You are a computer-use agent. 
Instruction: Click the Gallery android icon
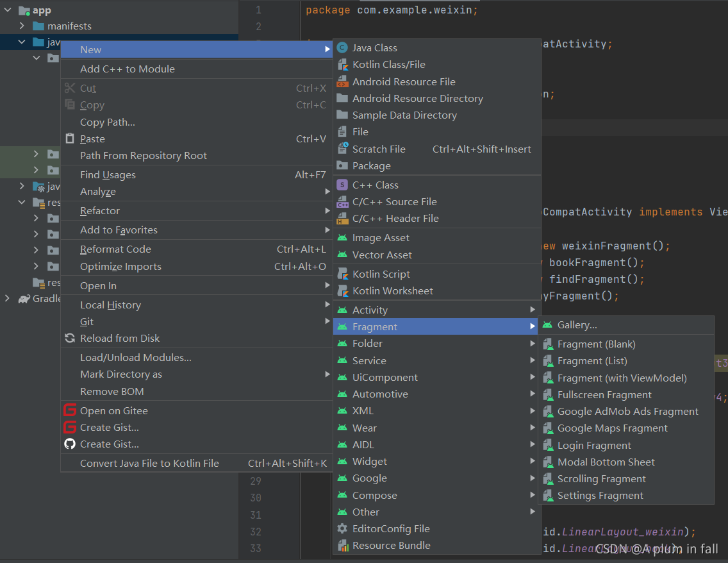point(547,325)
